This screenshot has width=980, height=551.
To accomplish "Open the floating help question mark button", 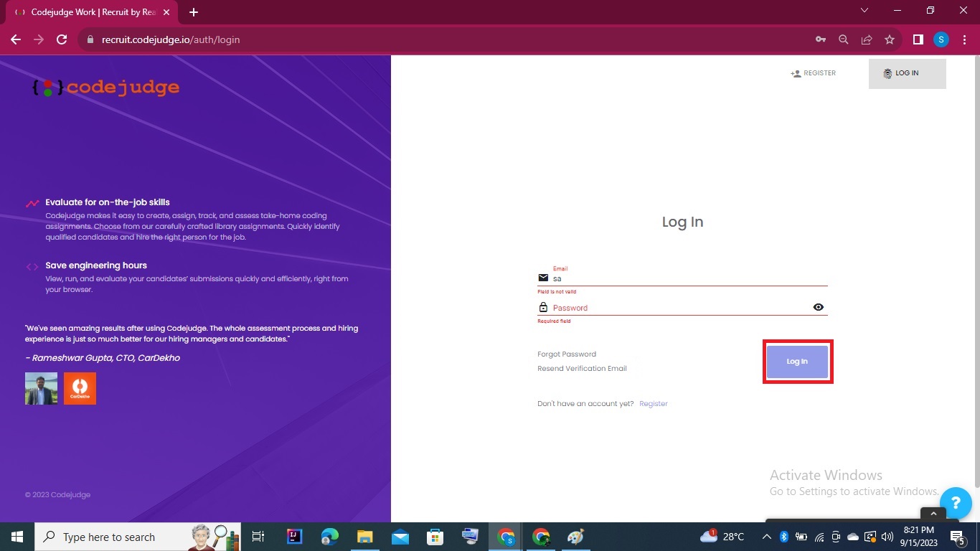I will (x=956, y=503).
